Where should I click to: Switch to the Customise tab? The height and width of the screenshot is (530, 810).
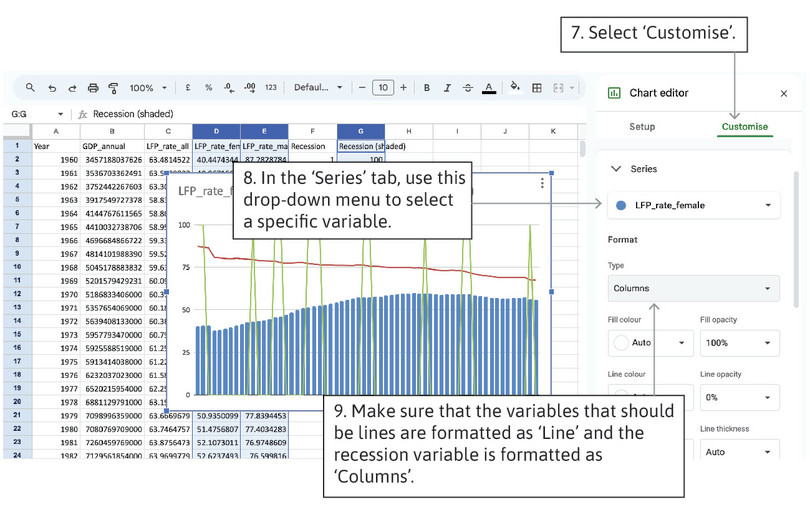[x=744, y=127]
